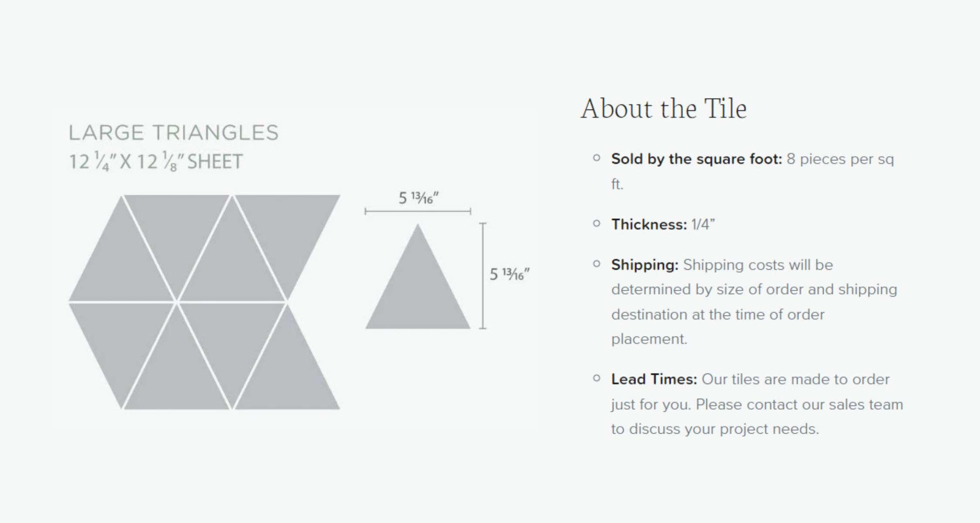Click the bullet next to Shipping
Viewport: 980px width, 523px height.
tap(597, 264)
